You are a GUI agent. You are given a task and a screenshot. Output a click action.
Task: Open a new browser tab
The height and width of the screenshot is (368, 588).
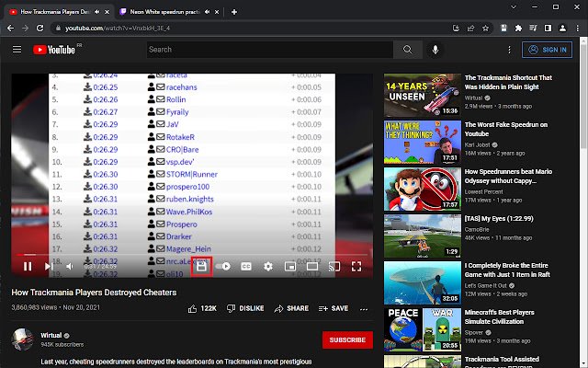click(x=234, y=12)
